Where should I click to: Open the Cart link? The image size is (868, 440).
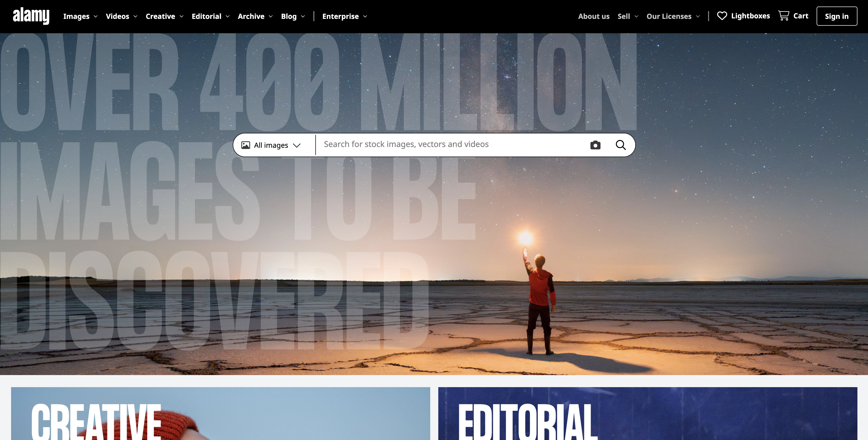800,16
